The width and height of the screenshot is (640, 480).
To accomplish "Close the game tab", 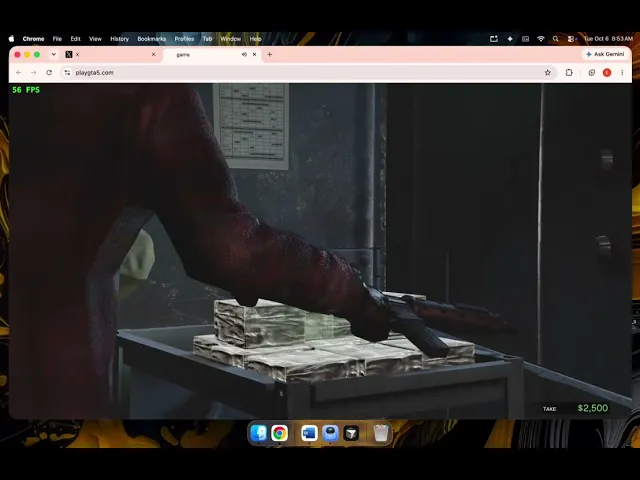I will coord(254,54).
